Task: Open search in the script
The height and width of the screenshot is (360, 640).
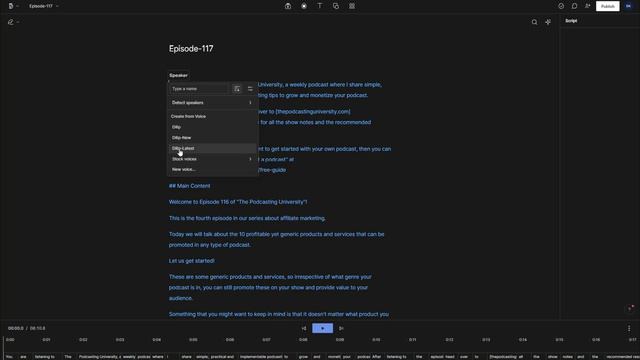Action: pyautogui.click(x=534, y=22)
